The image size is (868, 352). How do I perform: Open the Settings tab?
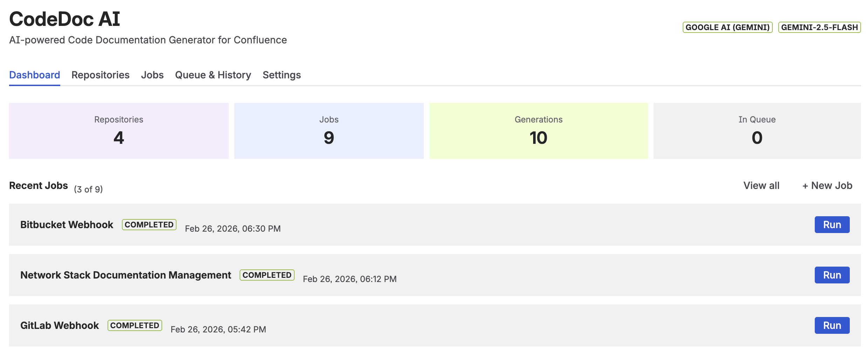click(281, 75)
